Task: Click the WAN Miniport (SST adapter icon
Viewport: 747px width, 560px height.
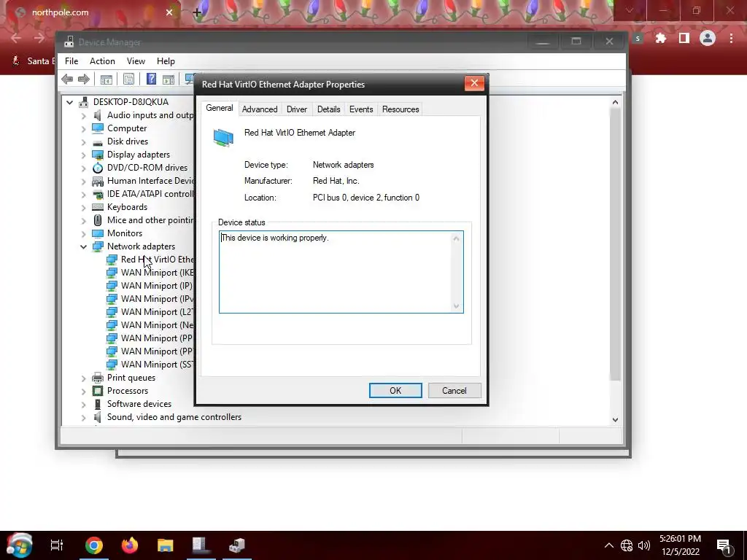Action: pyautogui.click(x=112, y=365)
